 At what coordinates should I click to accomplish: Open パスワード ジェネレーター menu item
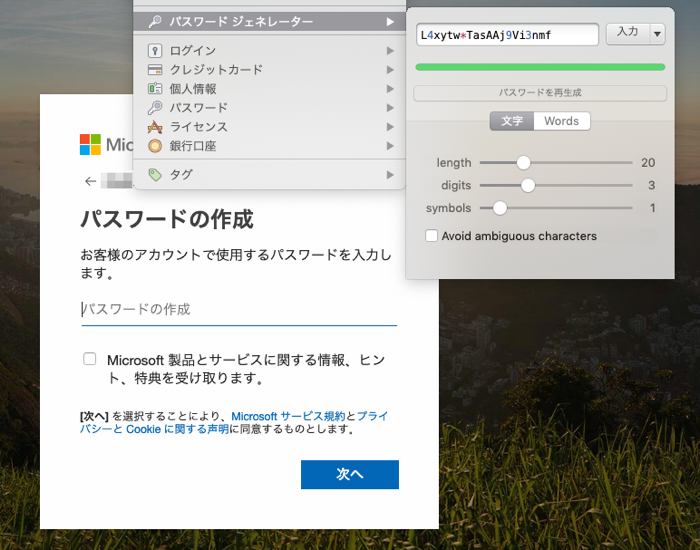[270, 21]
